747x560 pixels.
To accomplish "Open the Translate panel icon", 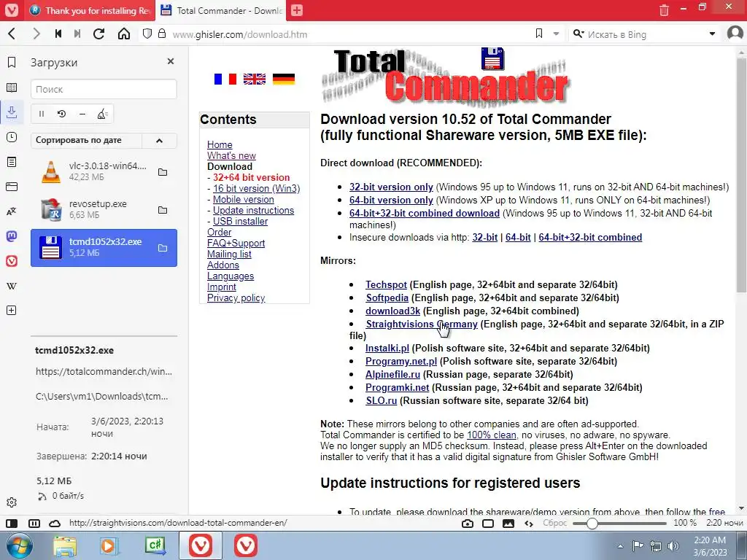I will 12,211.
